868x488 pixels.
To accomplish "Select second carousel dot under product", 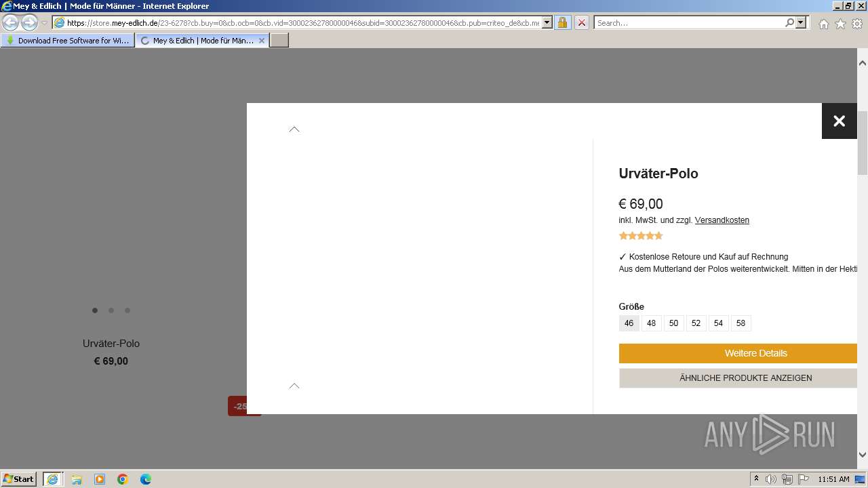I will pos(111,310).
